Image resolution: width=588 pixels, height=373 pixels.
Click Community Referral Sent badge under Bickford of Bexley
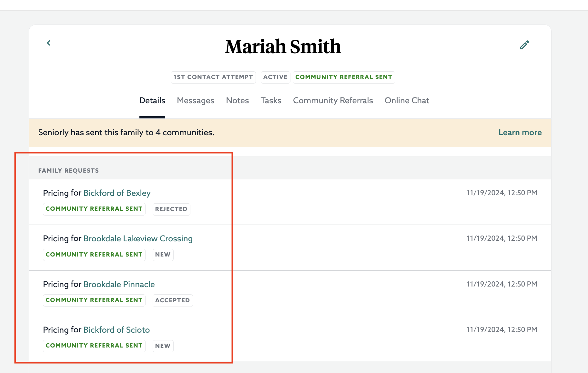94,209
